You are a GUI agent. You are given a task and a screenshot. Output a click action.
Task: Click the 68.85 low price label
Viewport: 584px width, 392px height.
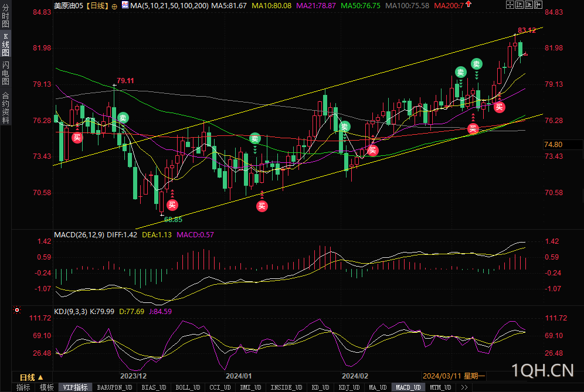pyautogui.click(x=173, y=220)
